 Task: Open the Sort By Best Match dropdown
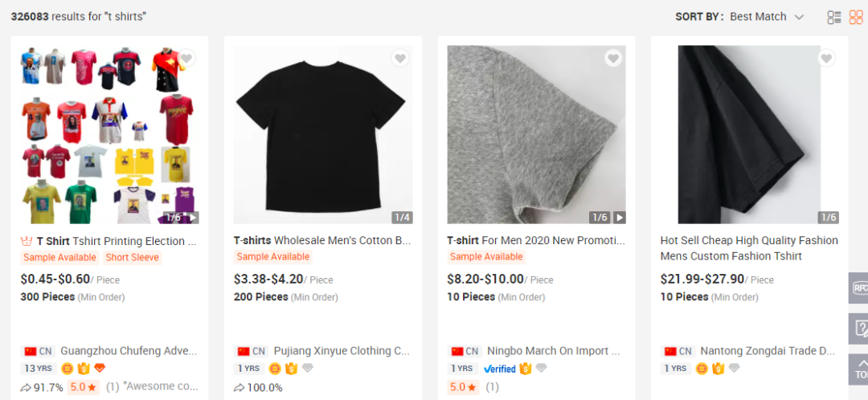[766, 17]
